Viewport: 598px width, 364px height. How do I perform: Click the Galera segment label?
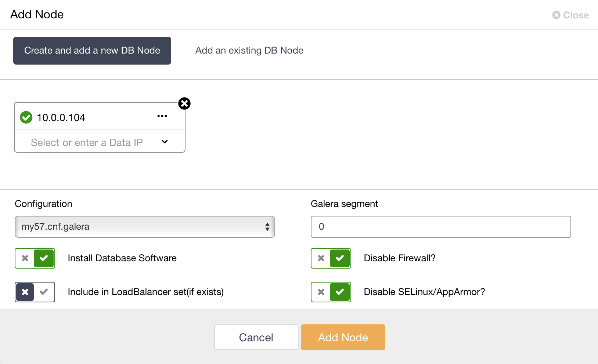[345, 204]
